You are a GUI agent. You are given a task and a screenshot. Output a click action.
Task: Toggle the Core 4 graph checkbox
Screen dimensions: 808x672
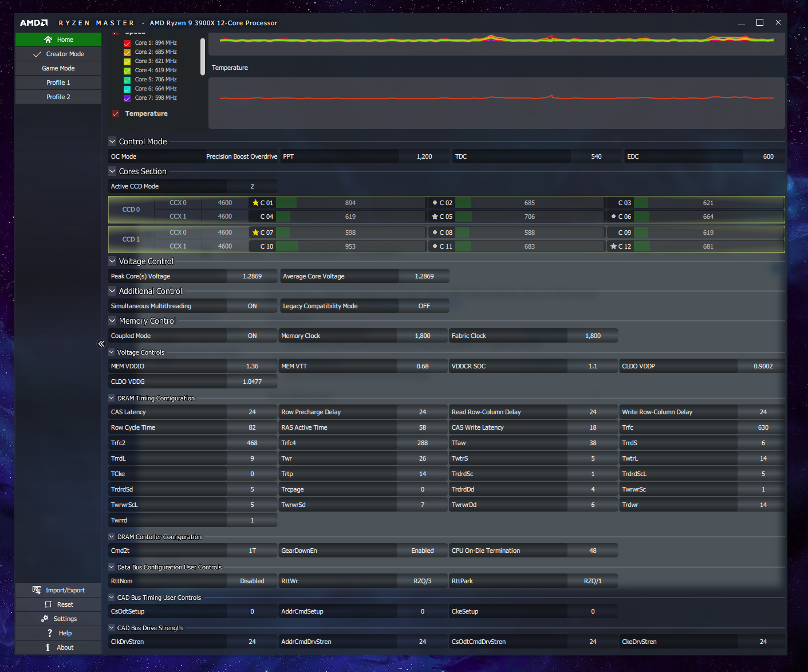click(x=127, y=70)
